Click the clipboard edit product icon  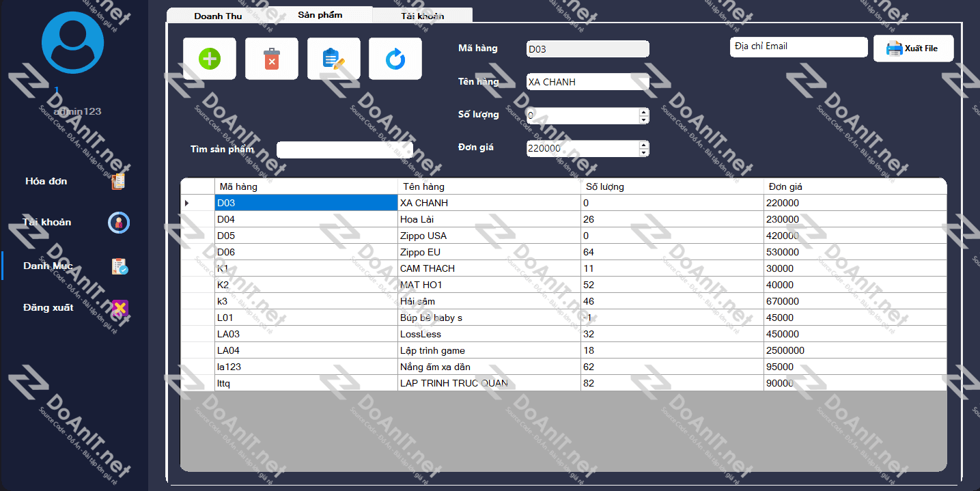tap(333, 59)
